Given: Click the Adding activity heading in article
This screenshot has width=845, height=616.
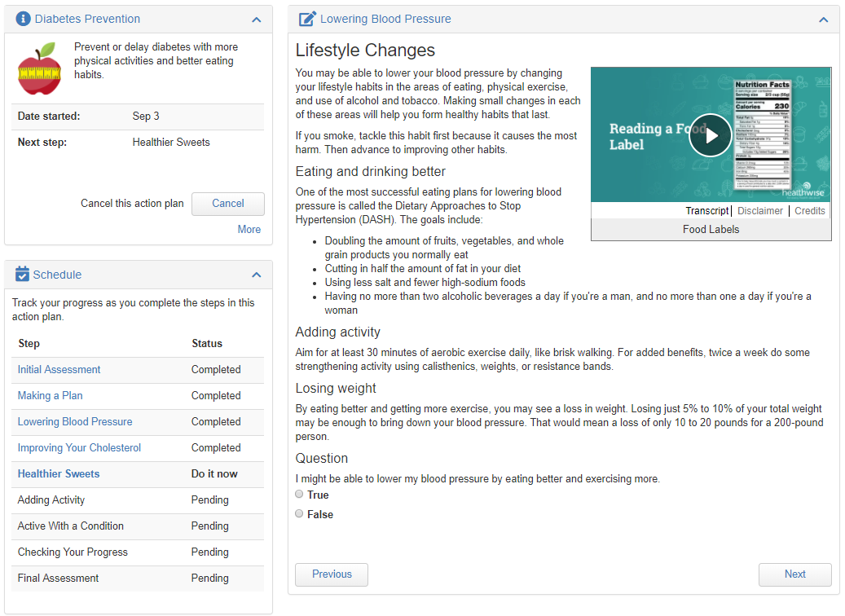Looking at the screenshot, I should click(338, 332).
